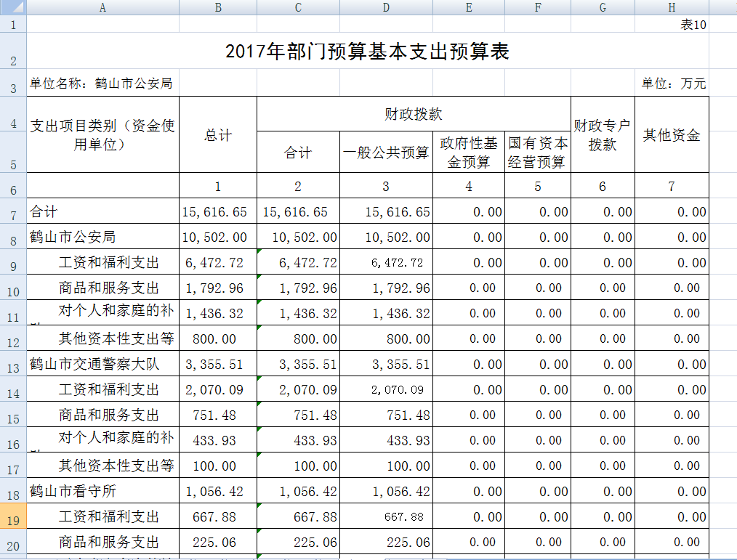The width and height of the screenshot is (737, 560).
Task: Click the 表10 cell in row 1
Action: tap(693, 24)
